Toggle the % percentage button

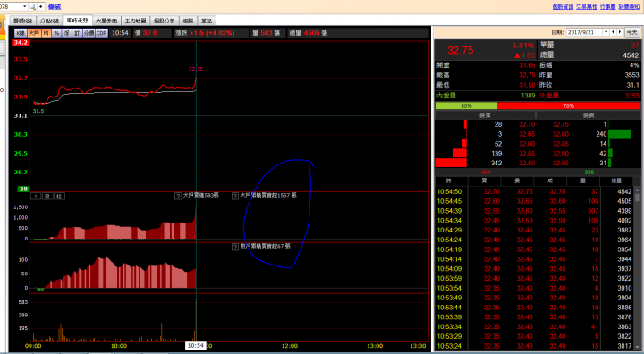click(56, 33)
